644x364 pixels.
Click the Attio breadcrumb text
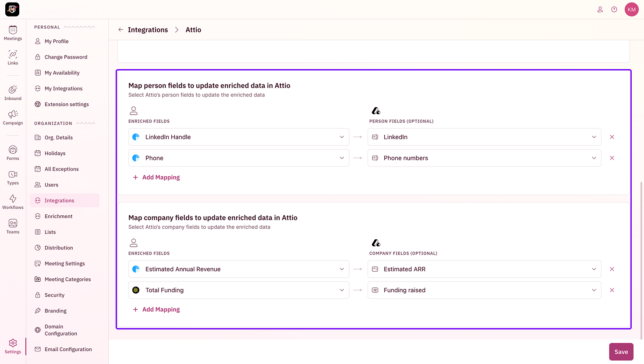(193, 30)
